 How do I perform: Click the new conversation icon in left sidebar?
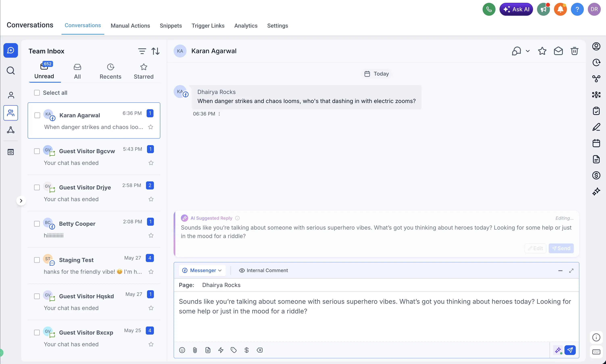point(10,50)
